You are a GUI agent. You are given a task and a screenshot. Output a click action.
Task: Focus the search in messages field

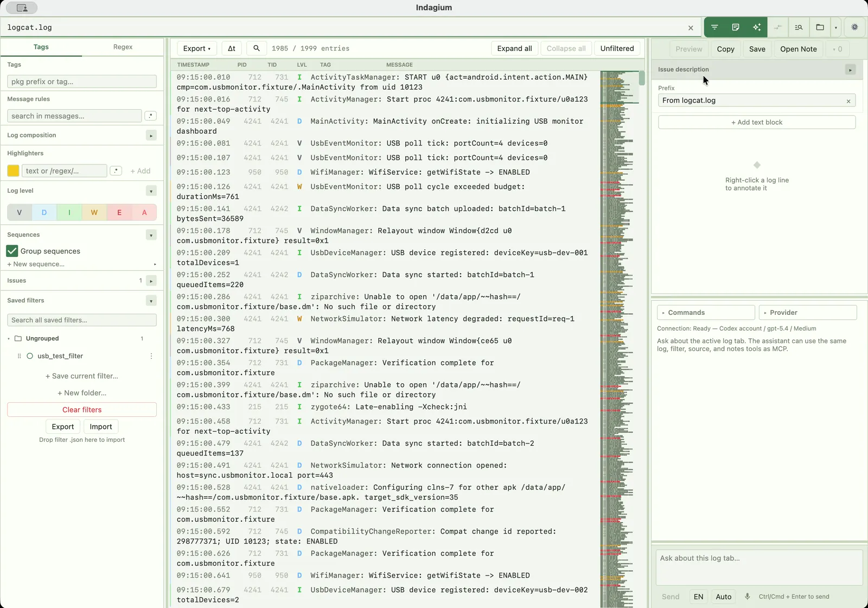74,116
